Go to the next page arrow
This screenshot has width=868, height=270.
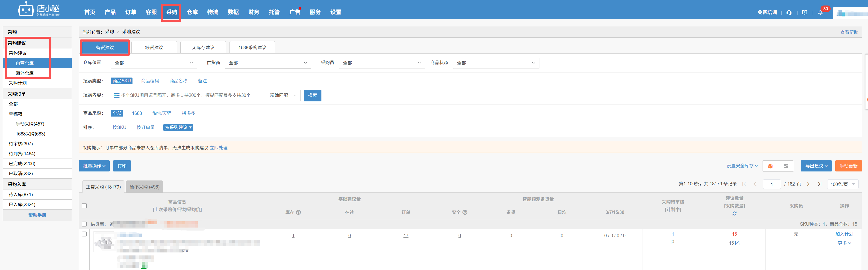pyautogui.click(x=808, y=184)
